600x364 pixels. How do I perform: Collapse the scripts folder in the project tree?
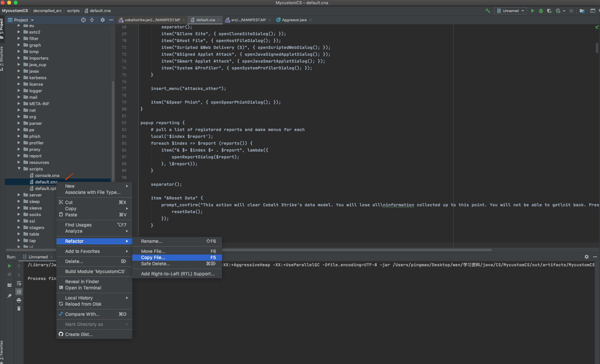pyautogui.click(x=19, y=169)
